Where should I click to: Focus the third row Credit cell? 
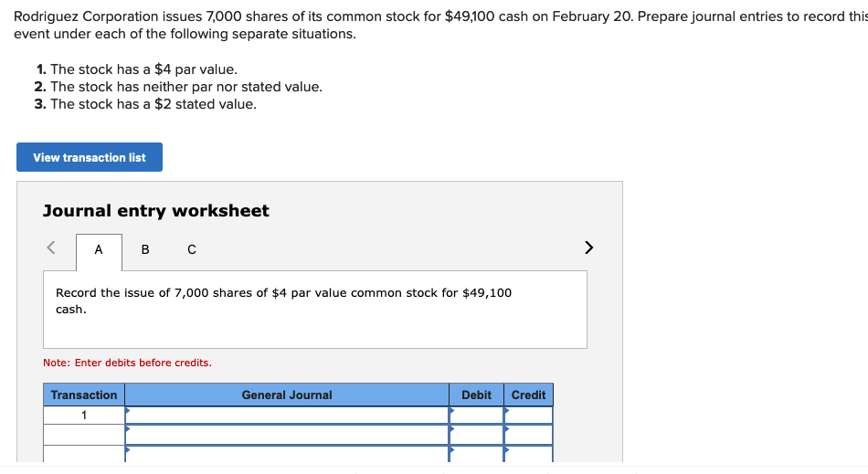pos(529,454)
